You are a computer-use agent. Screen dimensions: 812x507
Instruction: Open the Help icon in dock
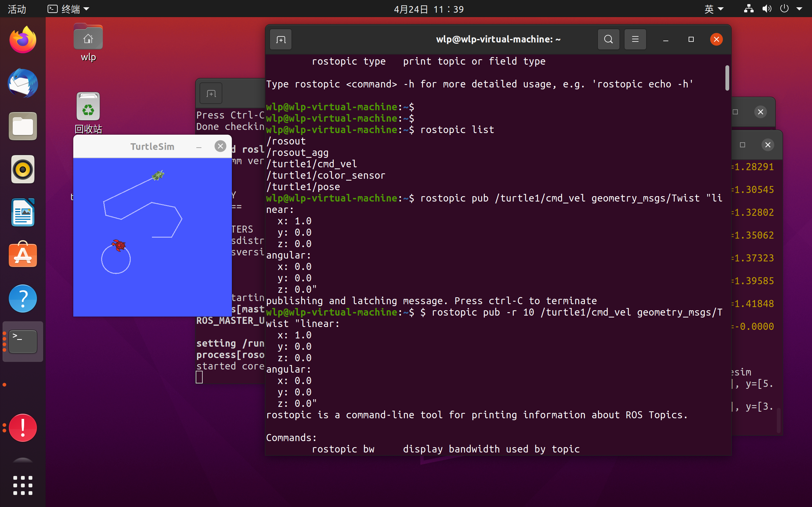tap(23, 298)
